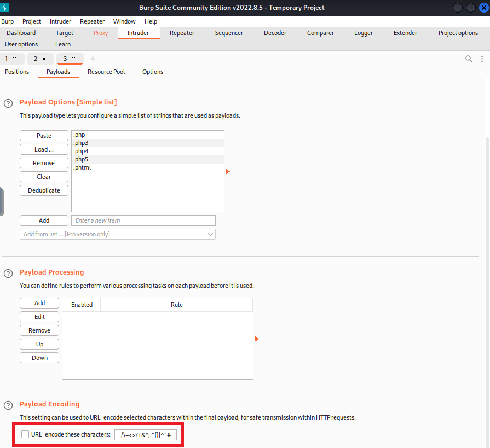Close Intruder tab 3

point(74,59)
